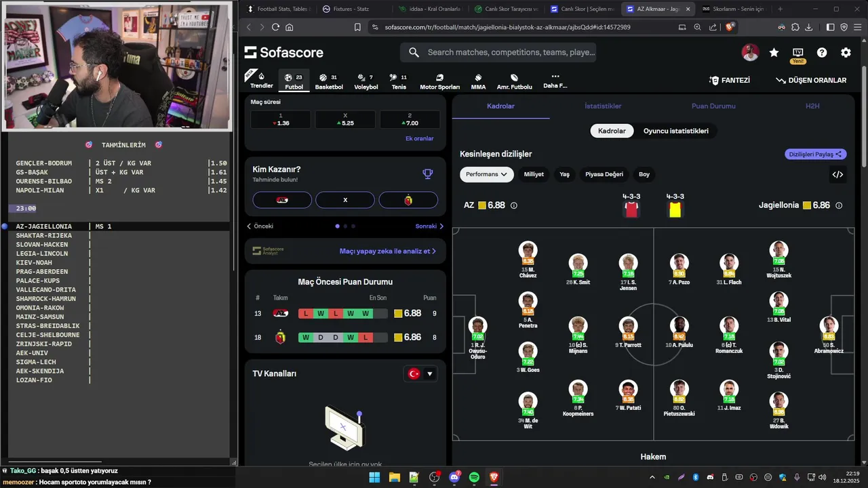Viewport: 868px width, 488px height.
Task: Select the Kadrolar pill toggle
Action: [612, 131]
